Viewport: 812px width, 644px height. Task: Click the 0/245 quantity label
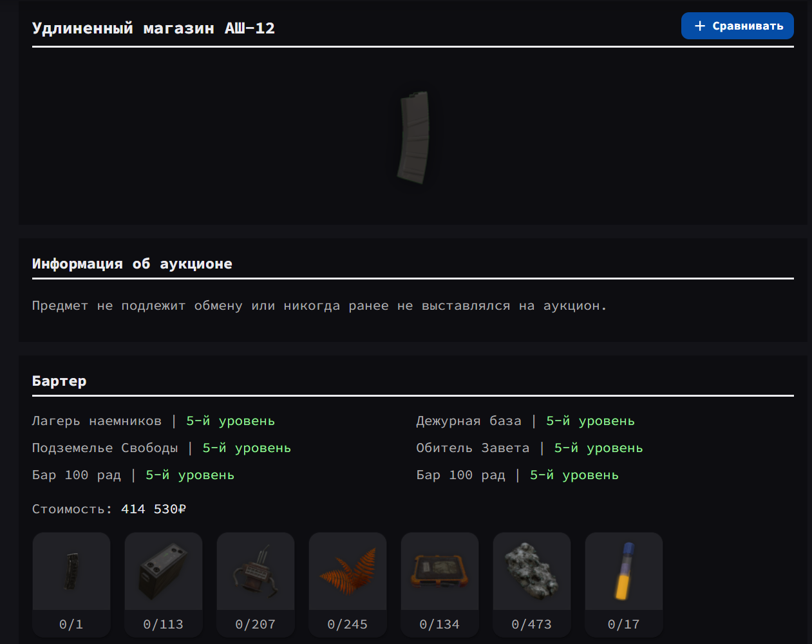(348, 624)
